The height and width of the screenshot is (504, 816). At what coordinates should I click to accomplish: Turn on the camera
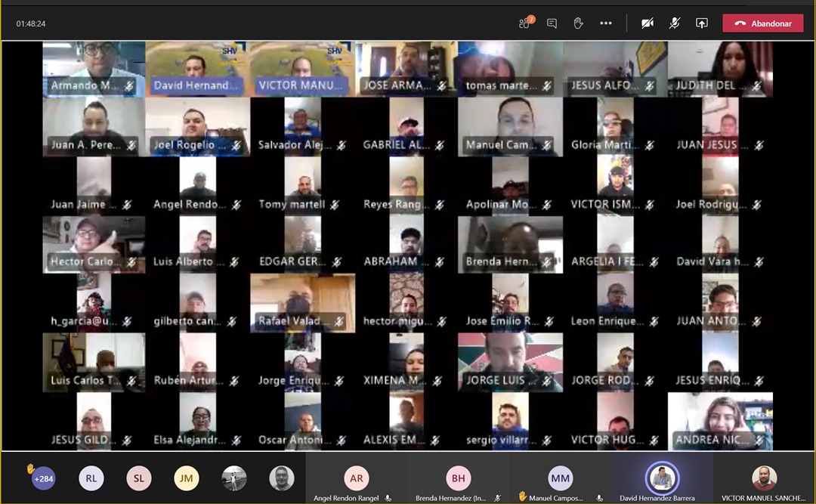point(648,23)
